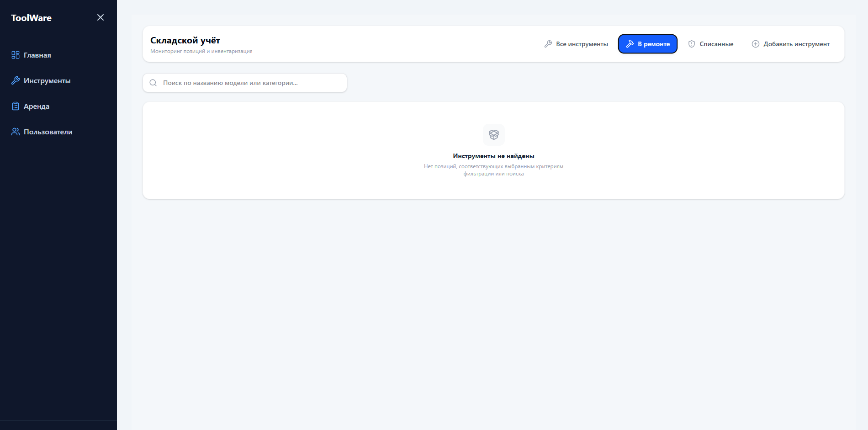The width and height of the screenshot is (868, 430).
Task: Click the plus circle icon in Добавить инструмент
Action: pyautogui.click(x=756, y=44)
